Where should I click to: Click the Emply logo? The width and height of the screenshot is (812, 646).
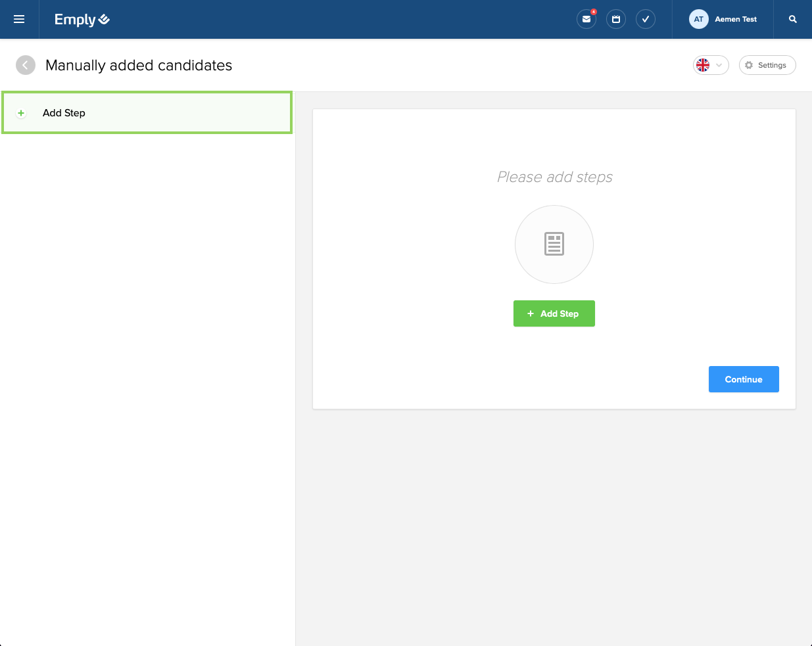coord(82,19)
